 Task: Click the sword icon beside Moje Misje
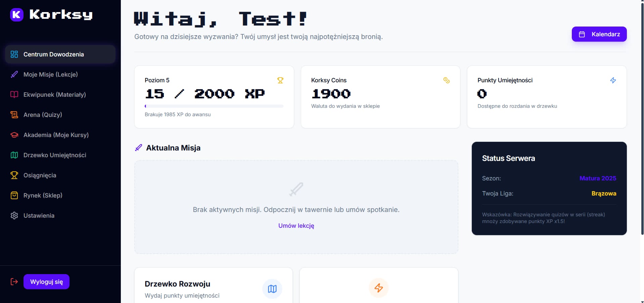click(14, 75)
